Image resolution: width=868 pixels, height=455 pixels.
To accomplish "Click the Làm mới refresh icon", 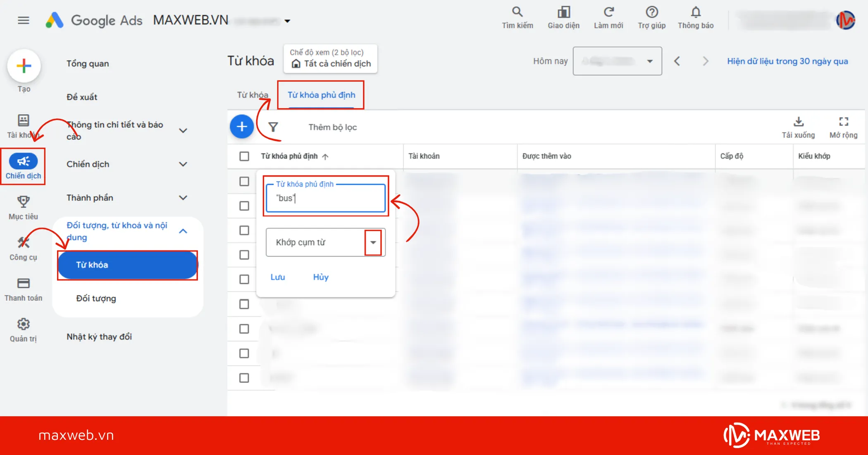I will (608, 12).
